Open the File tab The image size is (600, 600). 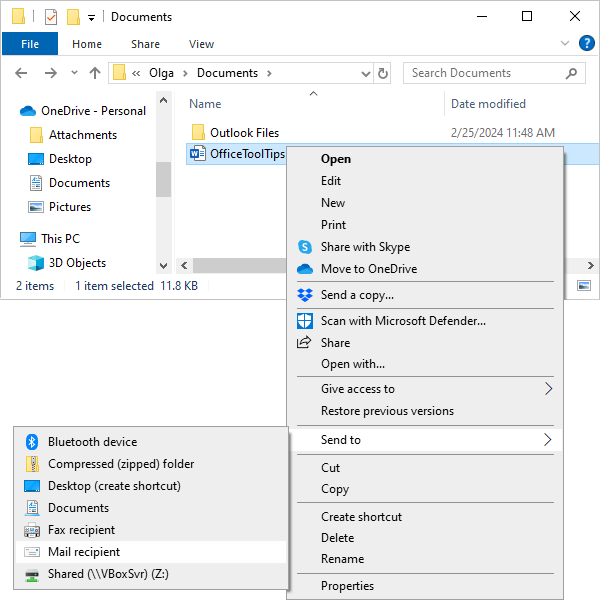pos(30,44)
